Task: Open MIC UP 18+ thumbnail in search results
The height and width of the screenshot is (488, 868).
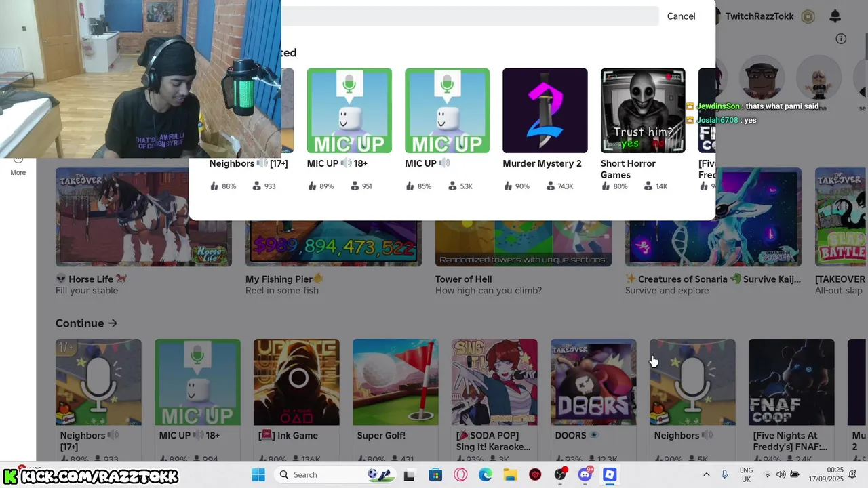Action: [x=349, y=110]
